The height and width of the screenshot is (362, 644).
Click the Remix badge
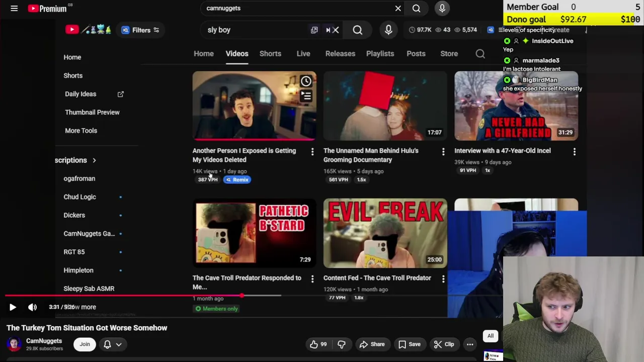(x=237, y=179)
